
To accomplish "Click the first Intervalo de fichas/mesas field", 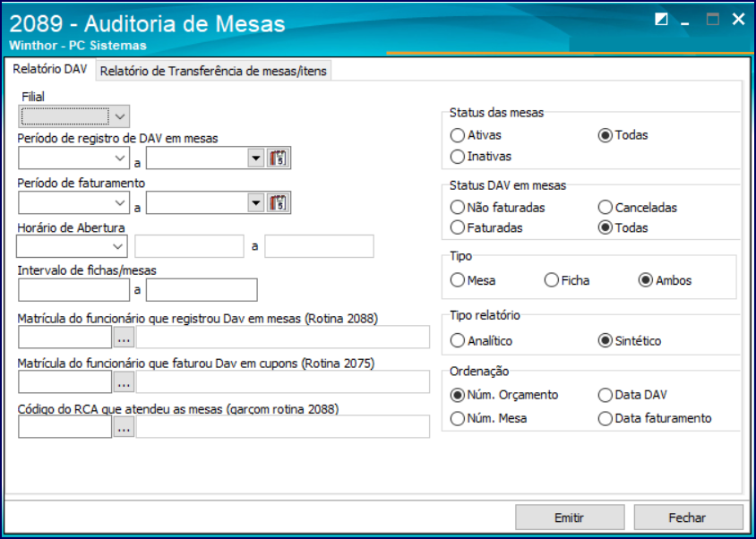I will pos(73,290).
